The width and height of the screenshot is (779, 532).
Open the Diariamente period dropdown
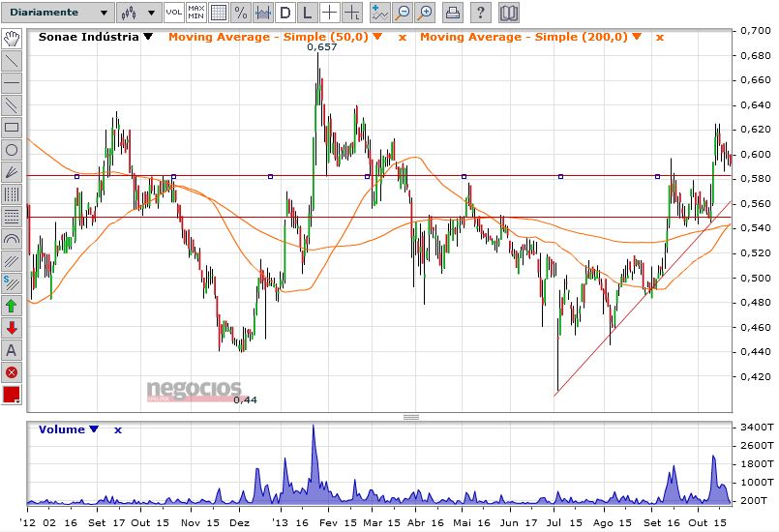click(x=58, y=13)
